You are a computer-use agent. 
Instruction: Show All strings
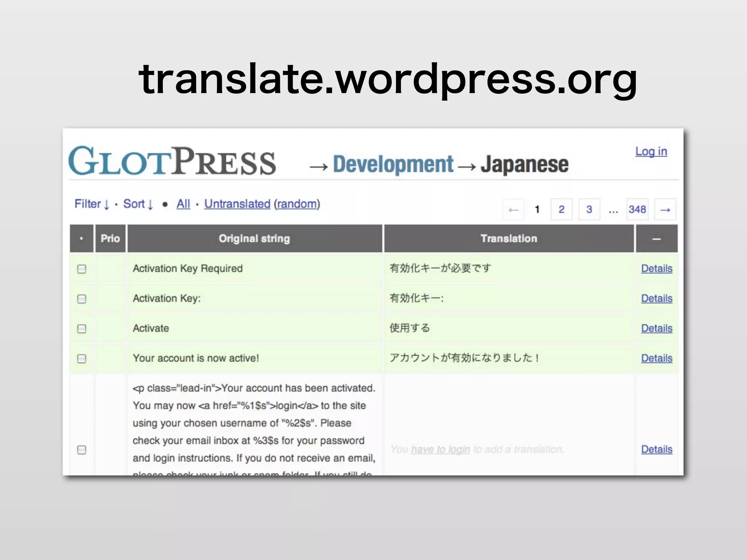point(183,204)
